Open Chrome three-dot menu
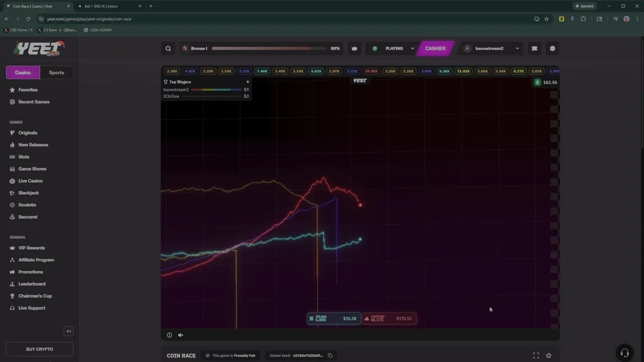The height and width of the screenshot is (362, 644). point(637,19)
